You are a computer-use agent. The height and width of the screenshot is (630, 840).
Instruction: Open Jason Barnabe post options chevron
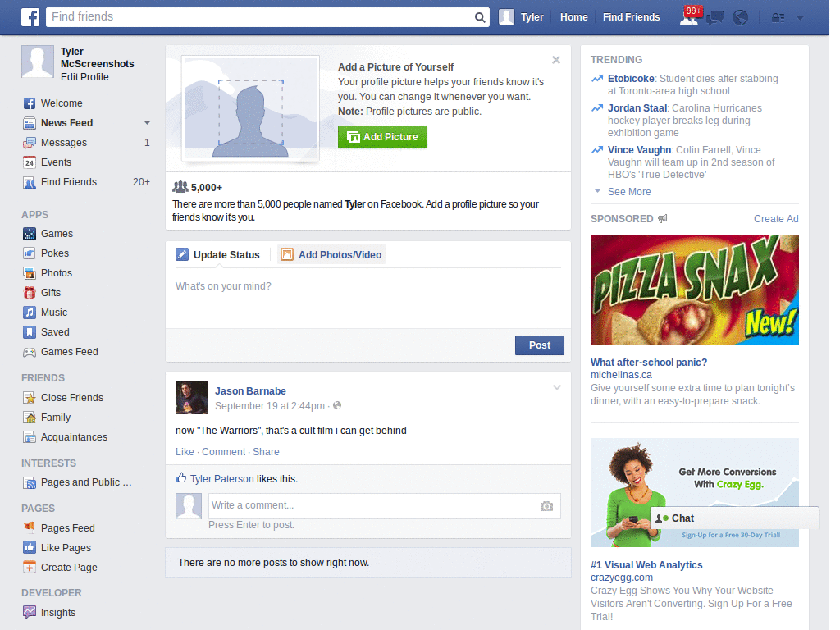click(557, 387)
